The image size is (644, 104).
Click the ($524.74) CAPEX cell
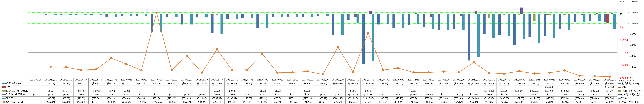pyautogui.click(x=262, y=83)
